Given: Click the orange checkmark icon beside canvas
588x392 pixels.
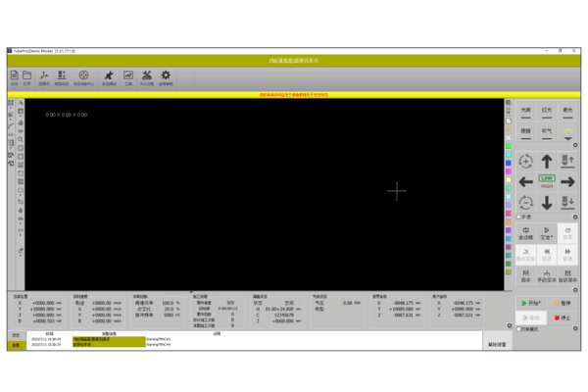Looking at the screenshot, I should click(x=509, y=129).
